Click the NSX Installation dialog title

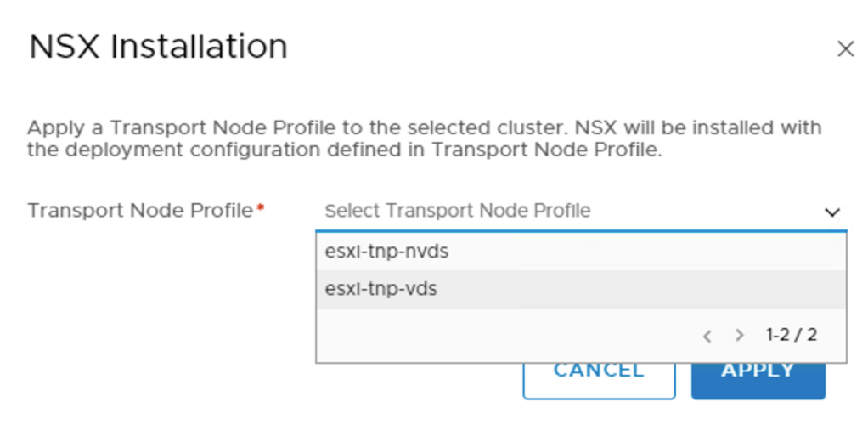point(158,47)
